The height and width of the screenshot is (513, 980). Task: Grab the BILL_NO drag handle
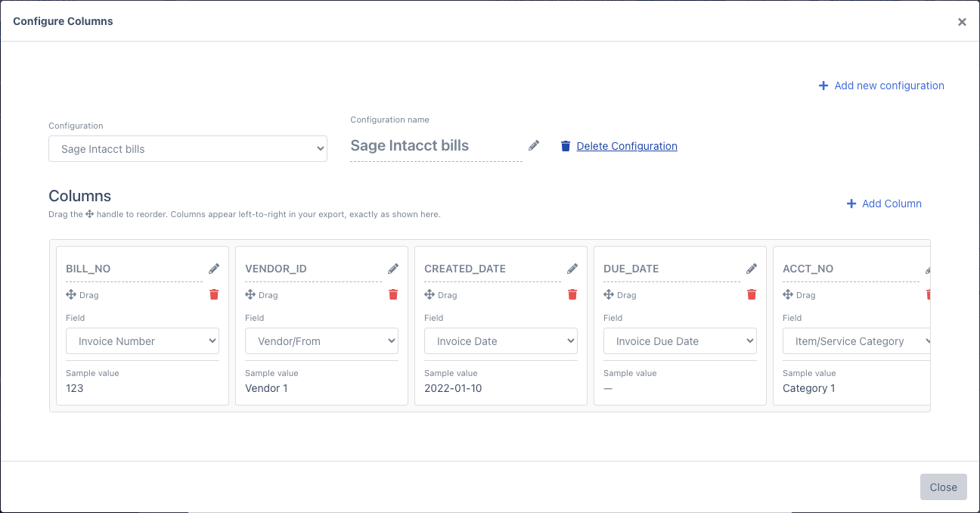[x=71, y=294]
